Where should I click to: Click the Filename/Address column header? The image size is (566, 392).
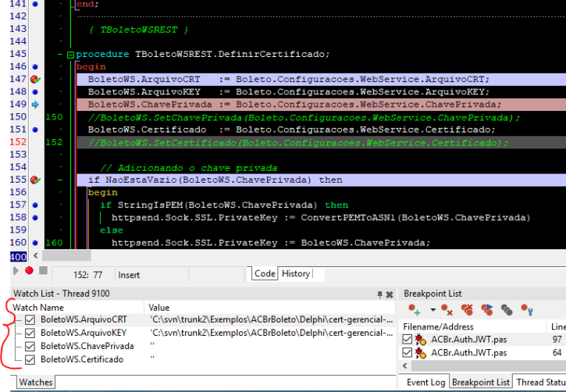point(473,326)
